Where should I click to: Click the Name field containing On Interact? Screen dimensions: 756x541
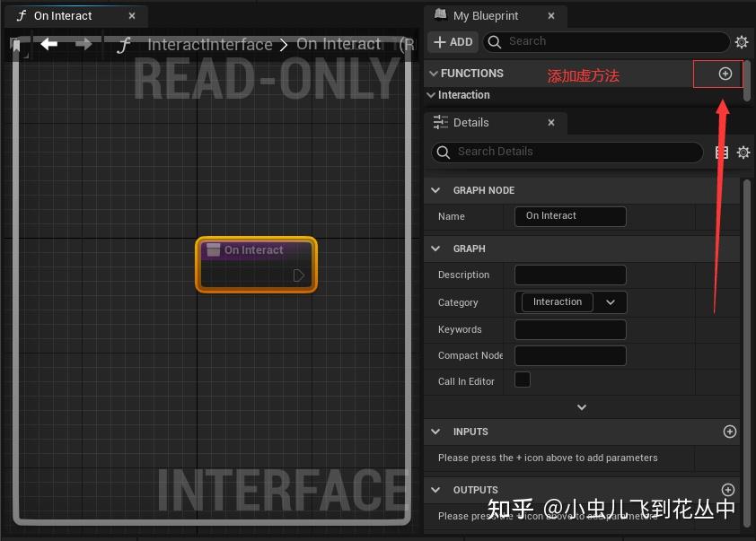[569, 216]
